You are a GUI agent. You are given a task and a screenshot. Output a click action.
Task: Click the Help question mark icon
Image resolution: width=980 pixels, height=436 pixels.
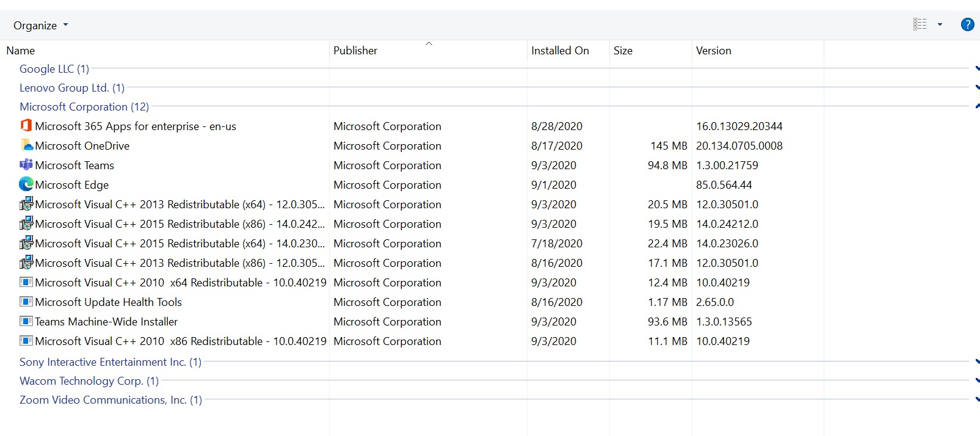point(967,24)
